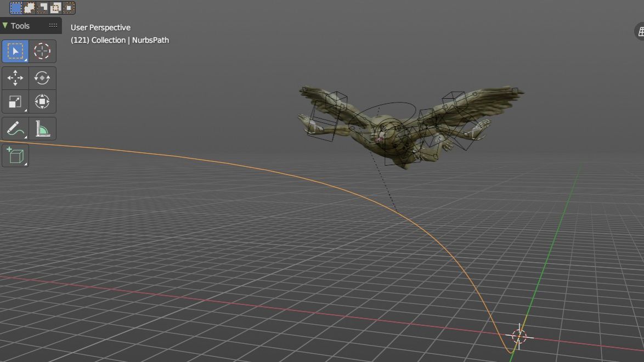Click the '(121) Collection | NurbsPath' text

[x=120, y=40]
